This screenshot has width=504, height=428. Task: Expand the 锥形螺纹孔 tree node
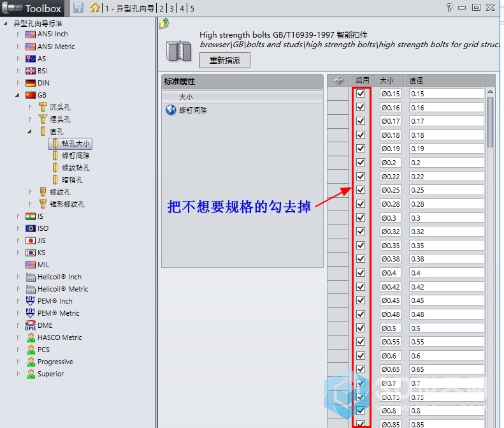coord(30,204)
